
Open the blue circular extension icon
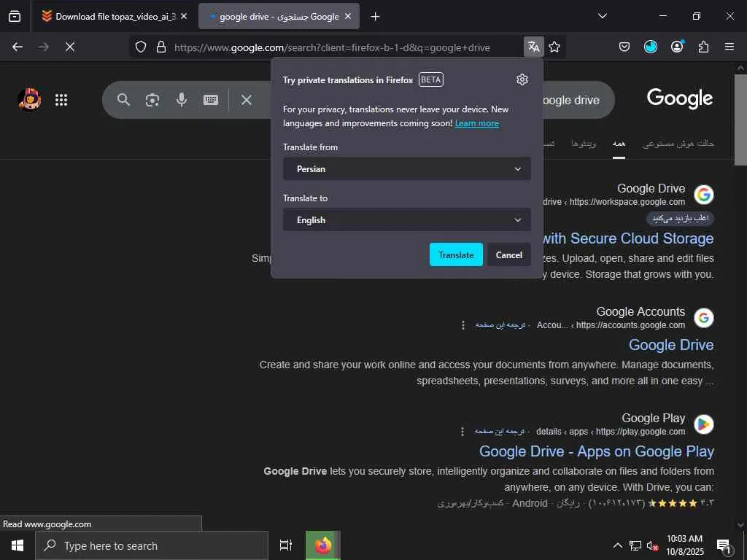(x=650, y=47)
